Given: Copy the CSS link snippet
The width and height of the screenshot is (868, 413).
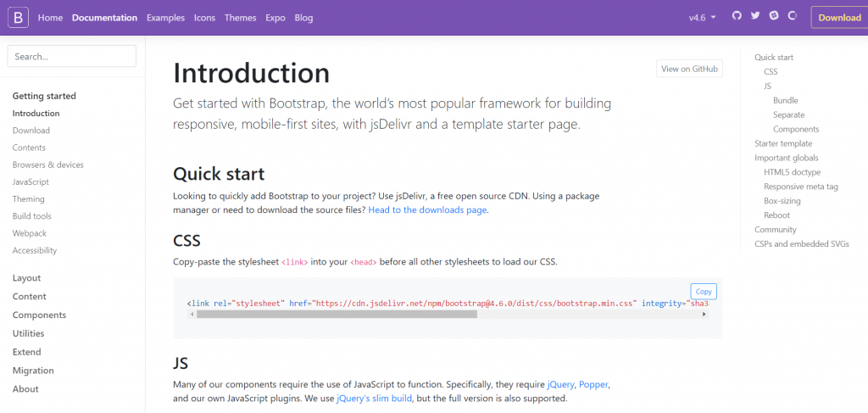Looking at the screenshot, I should point(704,292).
